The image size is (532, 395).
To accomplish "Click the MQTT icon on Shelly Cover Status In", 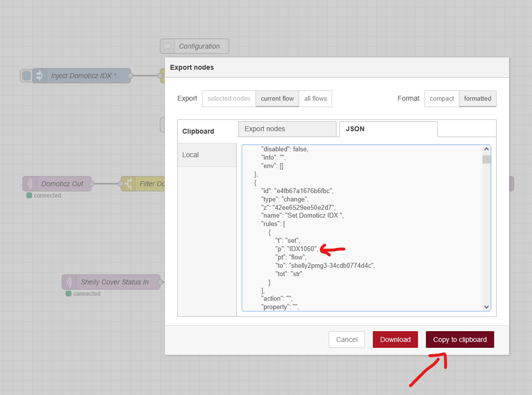I will click(69, 282).
